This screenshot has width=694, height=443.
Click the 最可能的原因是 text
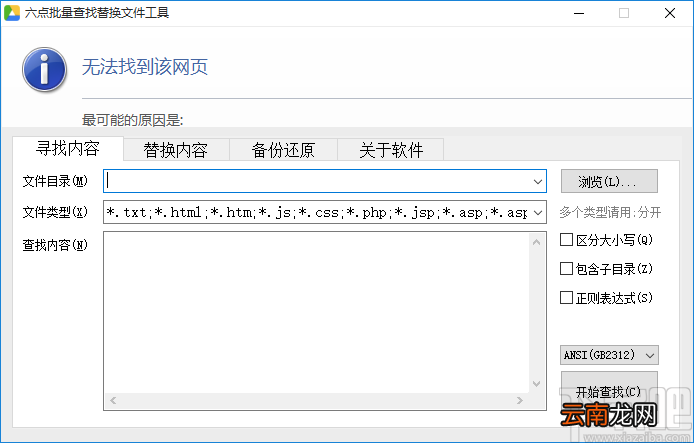[132, 120]
